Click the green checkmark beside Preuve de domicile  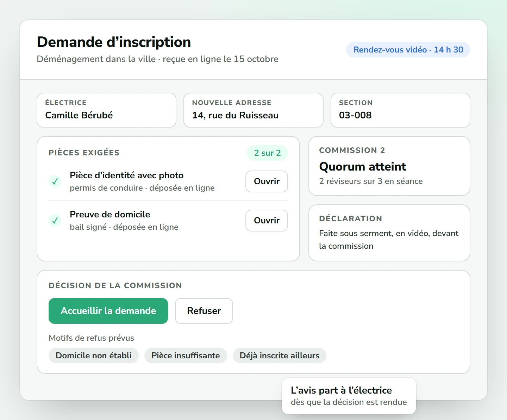[55, 221]
